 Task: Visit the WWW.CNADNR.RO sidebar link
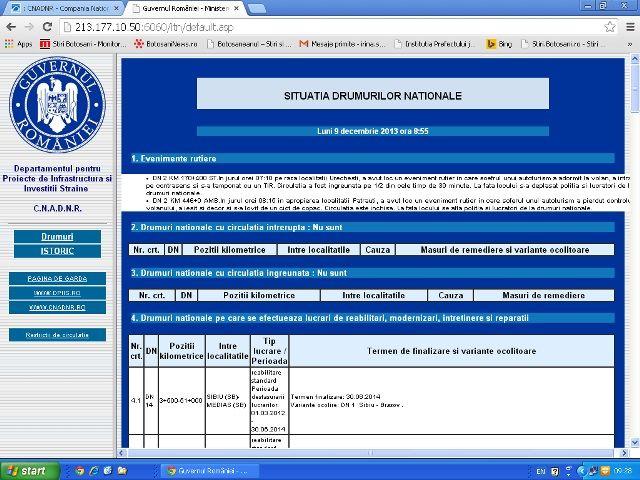point(57,307)
